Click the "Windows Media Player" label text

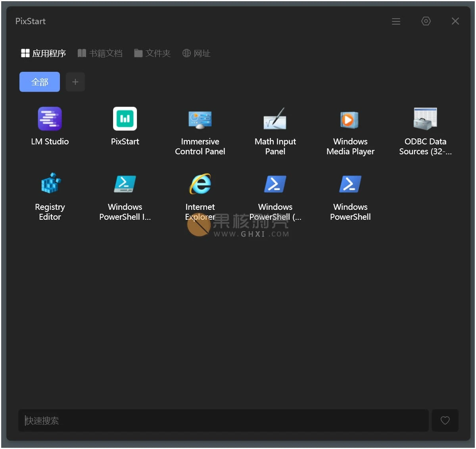tap(350, 146)
